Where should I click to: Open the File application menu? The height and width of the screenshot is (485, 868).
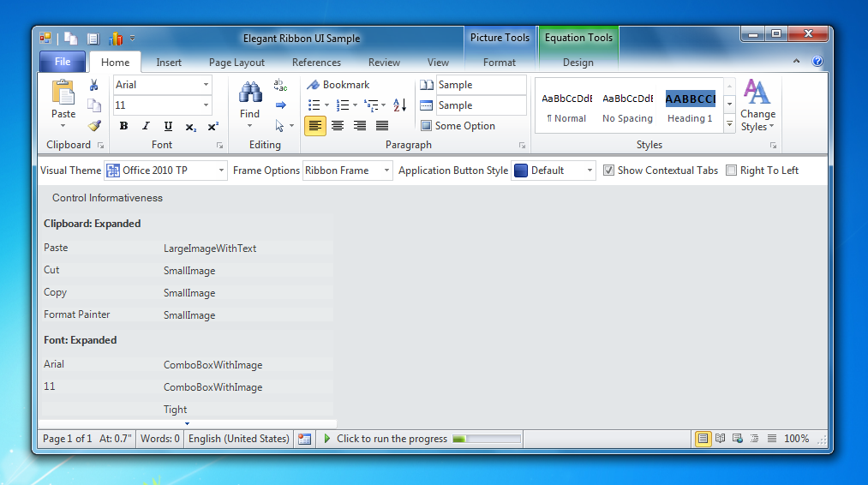tap(63, 62)
